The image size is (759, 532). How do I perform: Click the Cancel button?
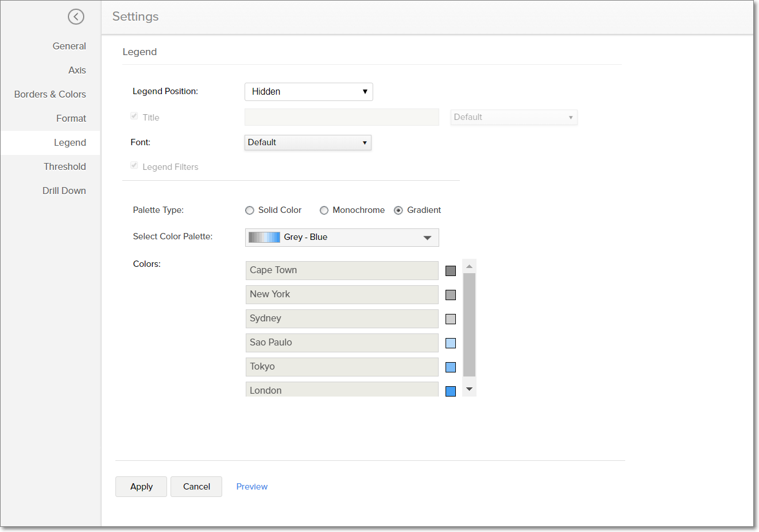(x=196, y=487)
